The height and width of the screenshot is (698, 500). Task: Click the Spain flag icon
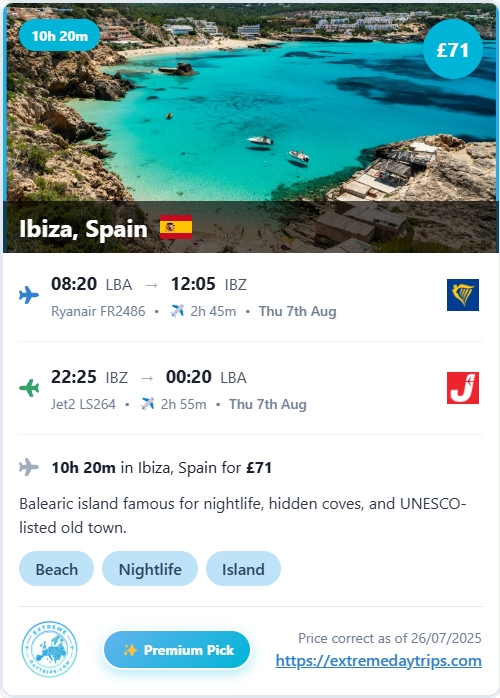[x=176, y=227]
